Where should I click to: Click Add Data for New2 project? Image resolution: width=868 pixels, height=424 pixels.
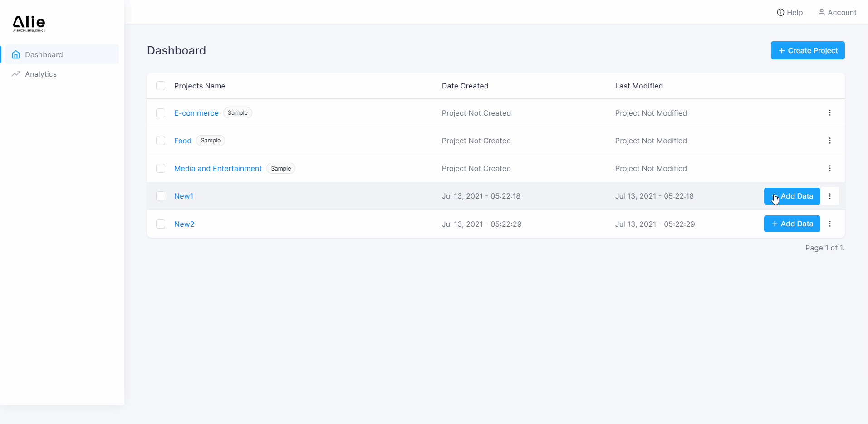pyautogui.click(x=792, y=224)
